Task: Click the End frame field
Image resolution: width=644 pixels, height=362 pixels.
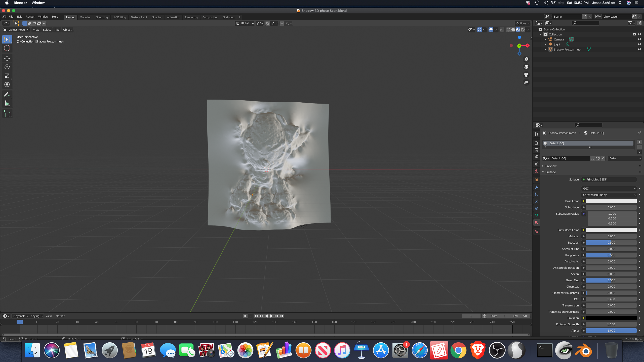Action: [520, 316]
